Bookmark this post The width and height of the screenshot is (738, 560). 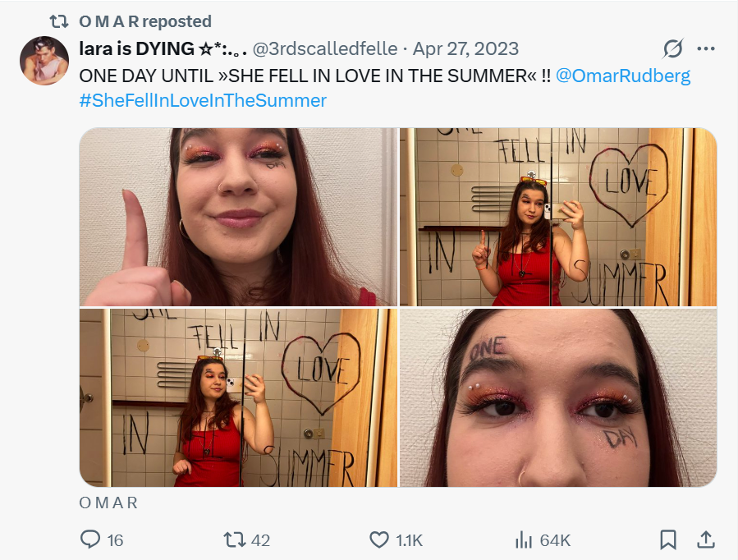(x=668, y=539)
